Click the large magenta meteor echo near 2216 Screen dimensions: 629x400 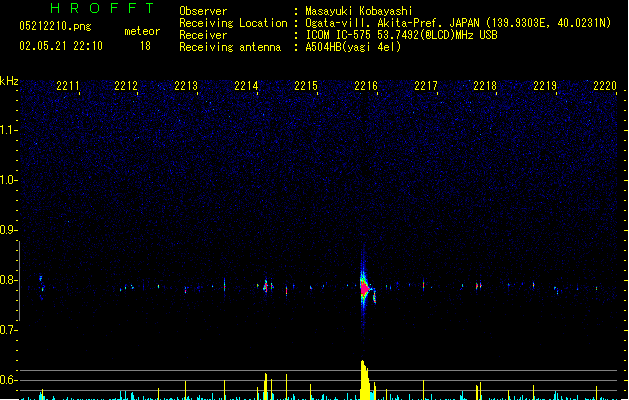(365, 288)
